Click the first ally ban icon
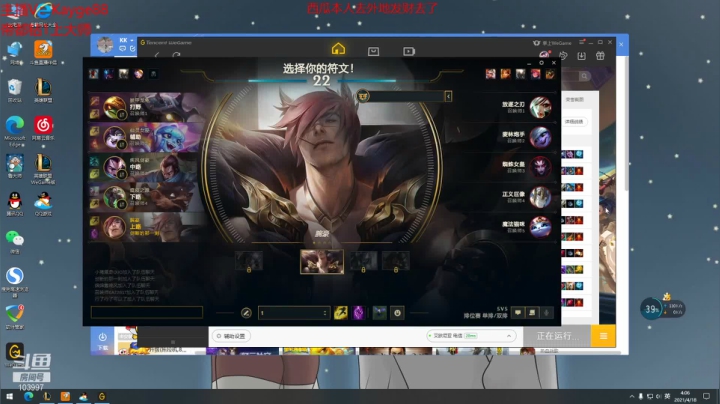This screenshot has width=720, height=404. (94, 74)
